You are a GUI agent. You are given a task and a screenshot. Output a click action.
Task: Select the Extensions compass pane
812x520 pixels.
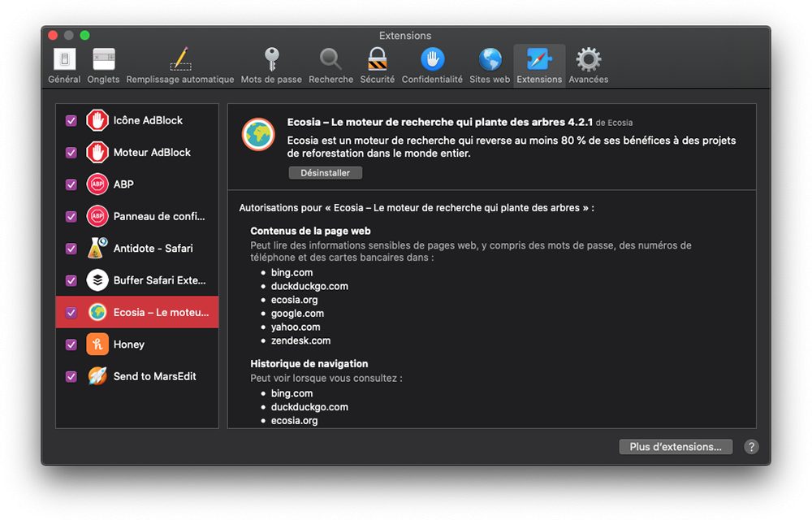tap(539, 65)
